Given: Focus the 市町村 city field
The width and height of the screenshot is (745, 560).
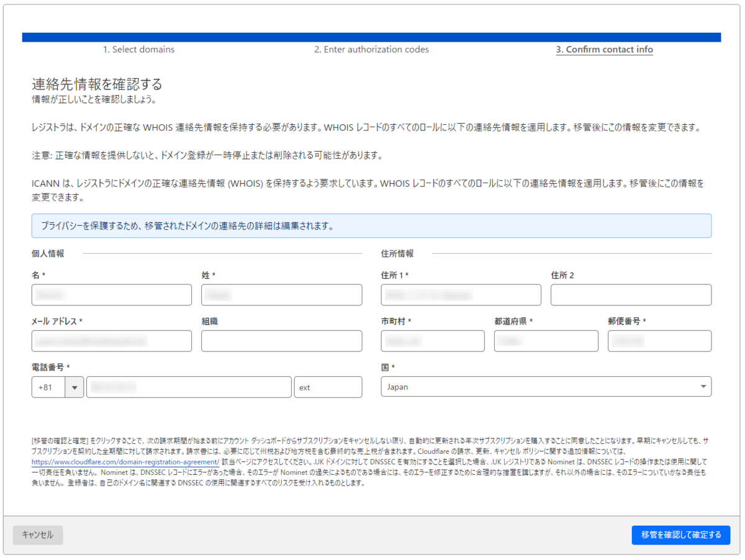Looking at the screenshot, I should tap(433, 341).
